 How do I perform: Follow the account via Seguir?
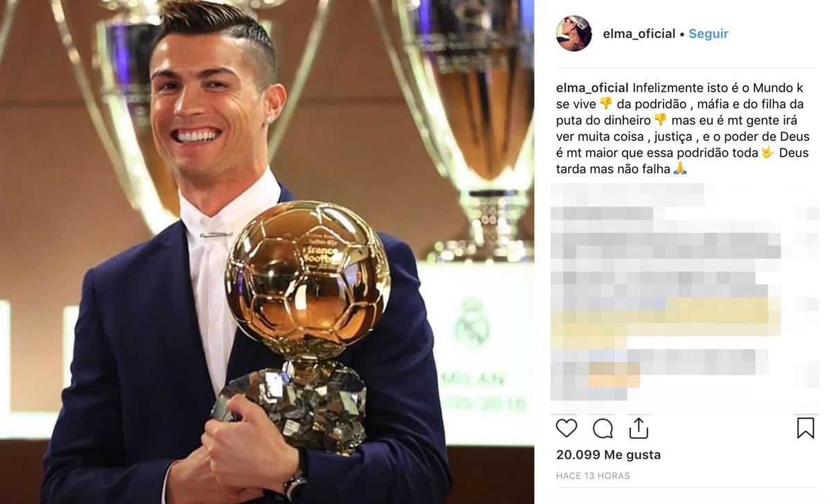point(709,33)
